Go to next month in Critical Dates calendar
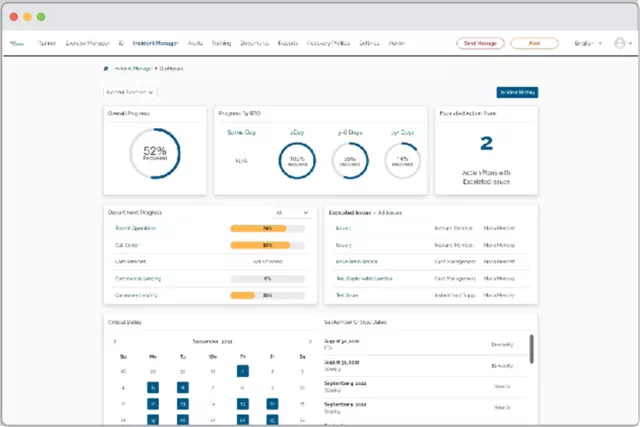 tap(310, 341)
